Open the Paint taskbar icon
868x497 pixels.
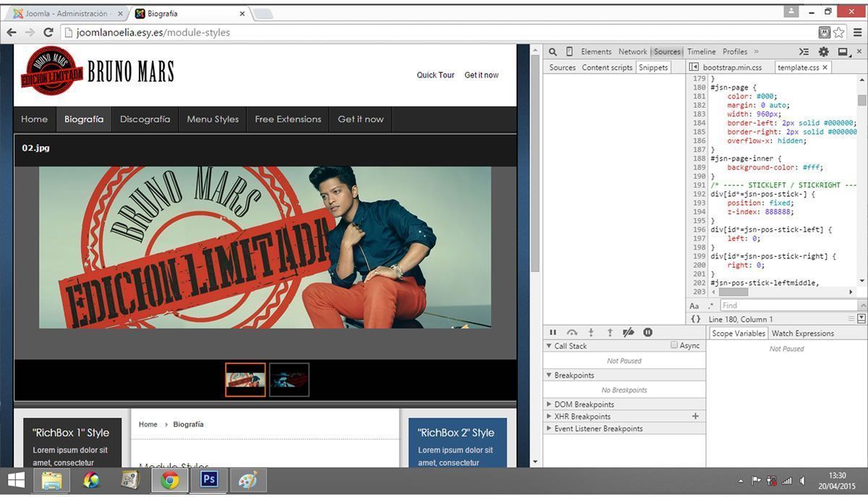[248, 480]
